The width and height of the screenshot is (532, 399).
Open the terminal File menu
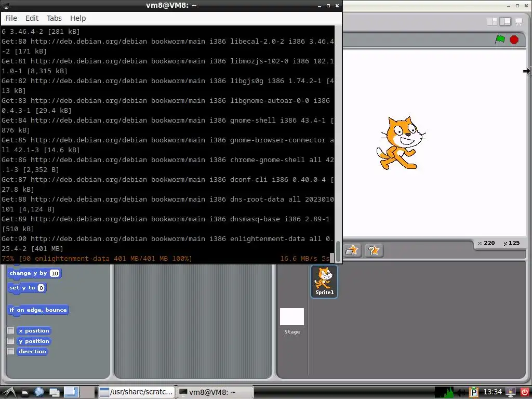(11, 18)
